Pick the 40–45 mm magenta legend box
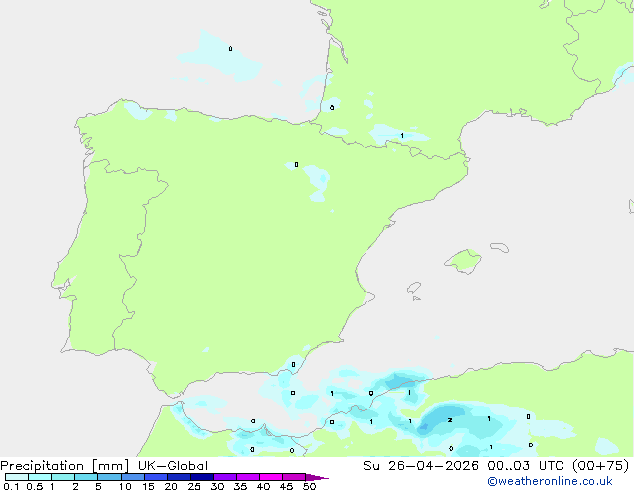Viewport: 634px width, 490px height. coord(271,477)
